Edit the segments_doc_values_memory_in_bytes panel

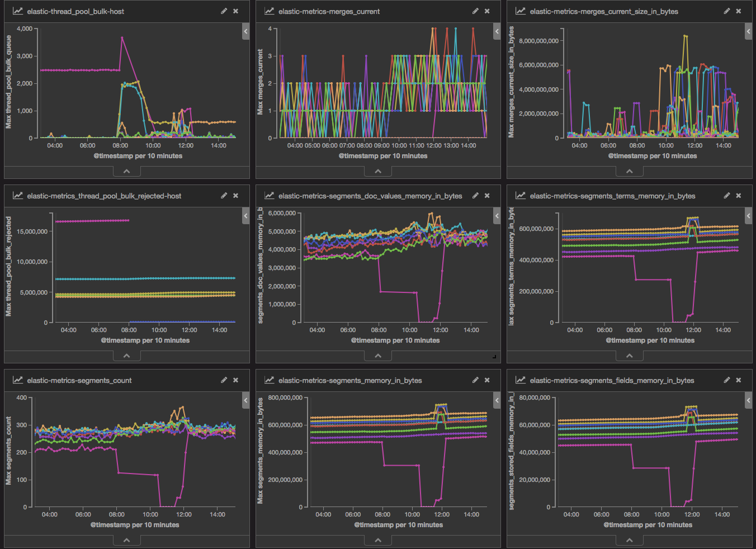point(475,196)
